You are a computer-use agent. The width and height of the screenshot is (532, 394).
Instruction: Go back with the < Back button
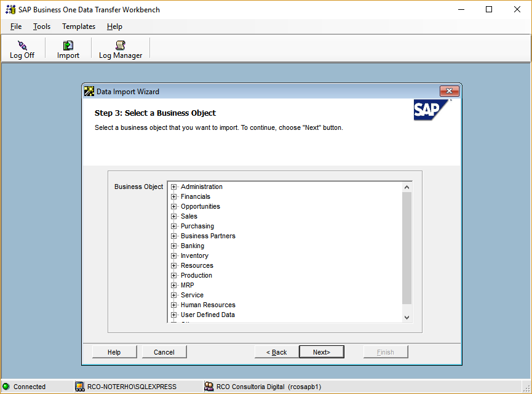(x=277, y=352)
